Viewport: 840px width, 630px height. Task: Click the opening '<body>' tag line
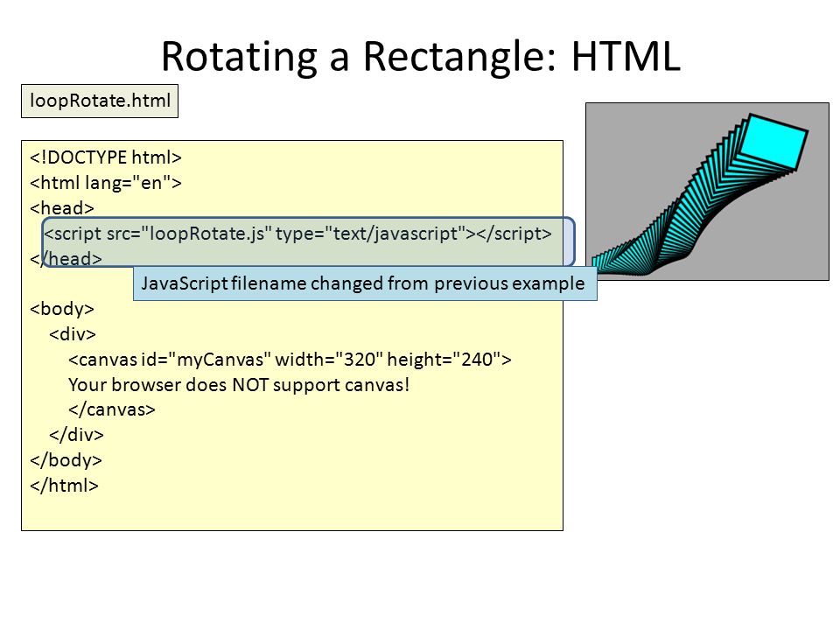[x=62, y=309]
